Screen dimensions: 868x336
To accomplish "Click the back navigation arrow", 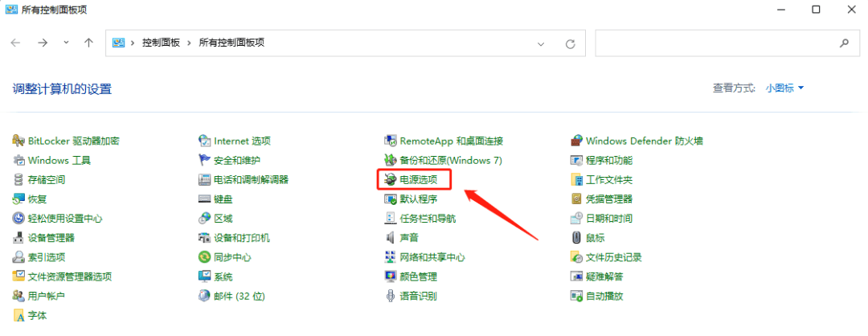I will click(x=15, y=43).
